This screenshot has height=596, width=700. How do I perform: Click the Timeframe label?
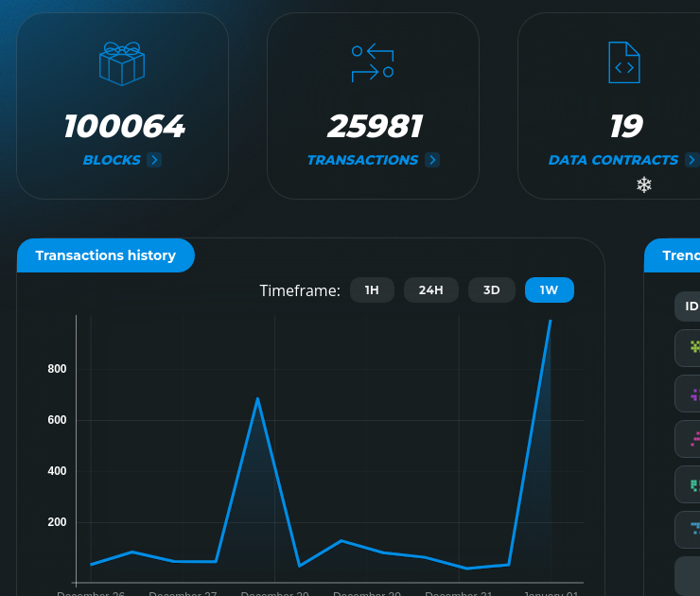click(x=300, y=290)
